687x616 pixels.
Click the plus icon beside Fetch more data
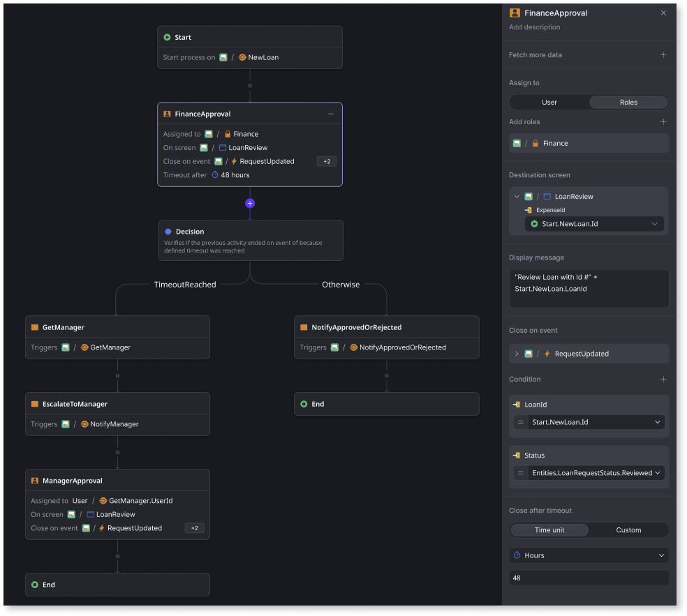coord(663,55)
